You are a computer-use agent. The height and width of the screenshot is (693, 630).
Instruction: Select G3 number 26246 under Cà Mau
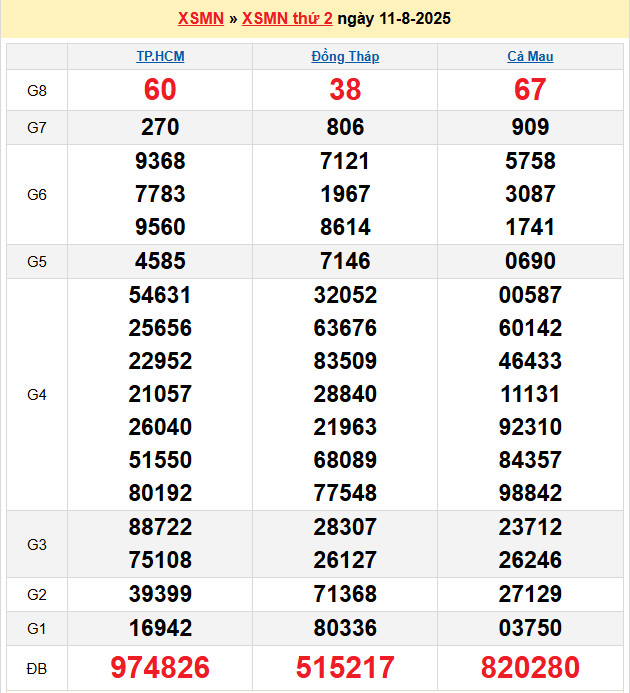click(x=530, y=560)
